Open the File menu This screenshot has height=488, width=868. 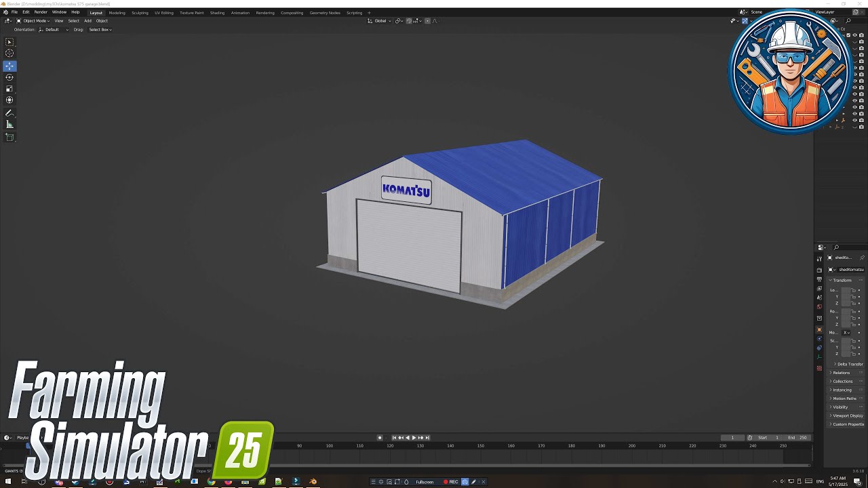14,12
